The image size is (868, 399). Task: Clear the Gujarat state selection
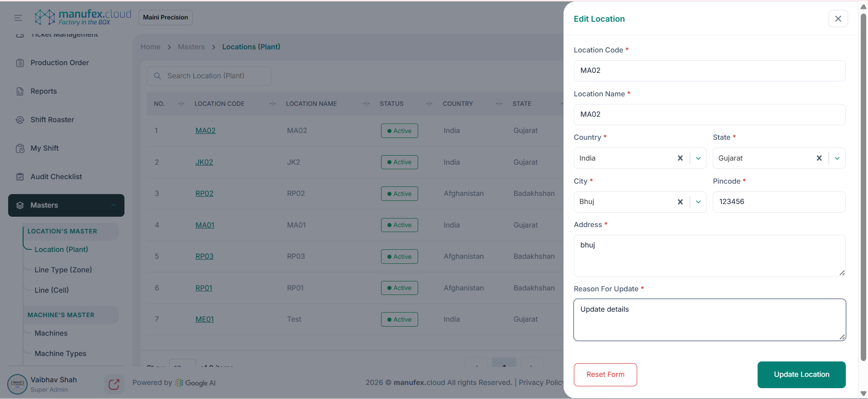[x=819, y=158]
